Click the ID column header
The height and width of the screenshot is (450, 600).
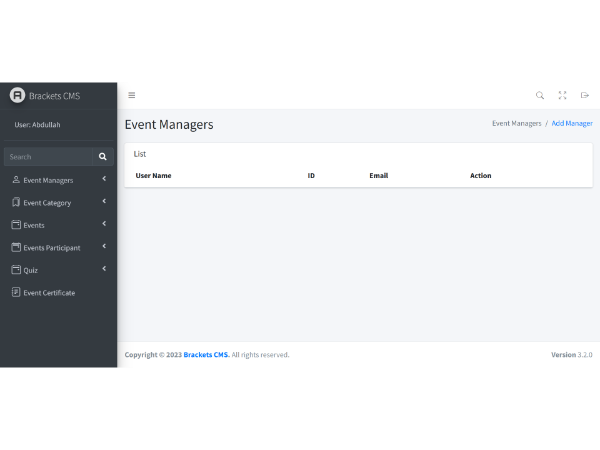coord(311,176)
